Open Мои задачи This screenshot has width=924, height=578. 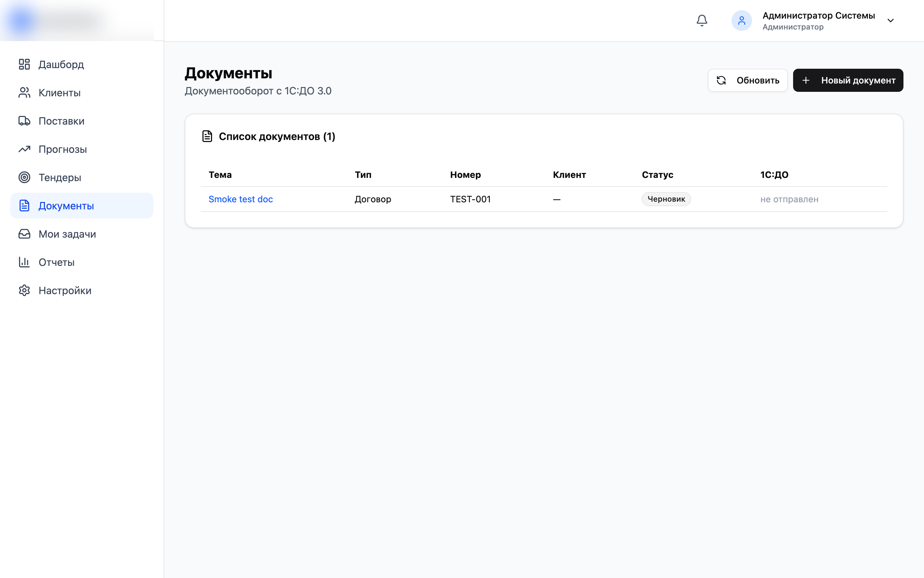tap(82, 234)
